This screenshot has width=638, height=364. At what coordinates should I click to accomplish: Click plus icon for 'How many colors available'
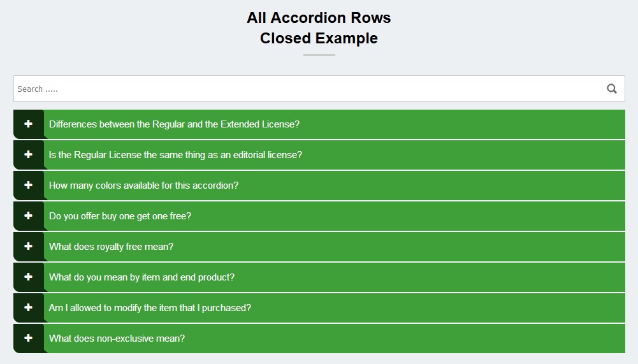28,186
